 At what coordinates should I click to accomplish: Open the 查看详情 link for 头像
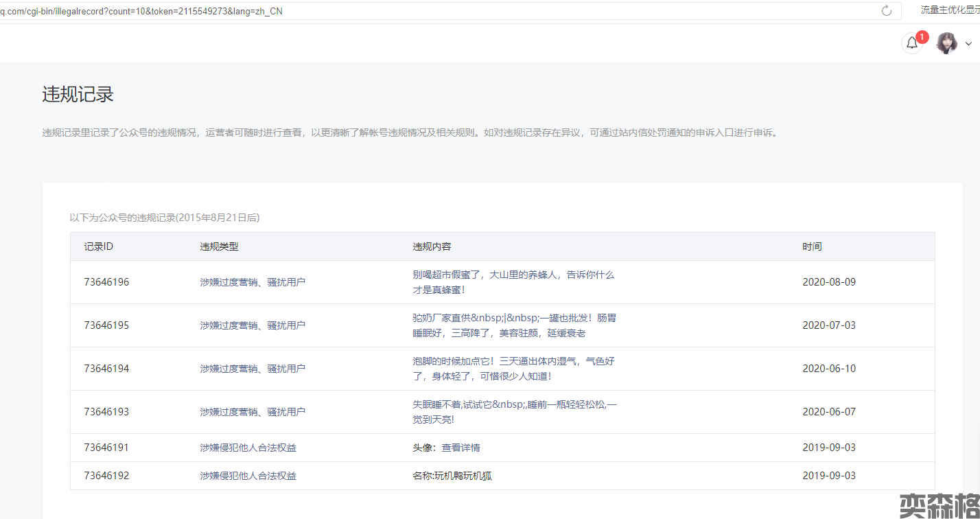pyautogui.click(x=460, y=448)
